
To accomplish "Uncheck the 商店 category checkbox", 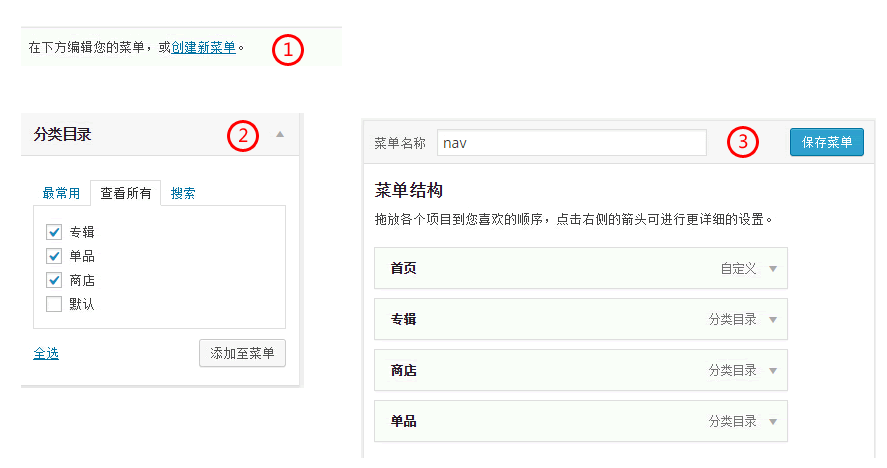I will (x=54, y=280).
